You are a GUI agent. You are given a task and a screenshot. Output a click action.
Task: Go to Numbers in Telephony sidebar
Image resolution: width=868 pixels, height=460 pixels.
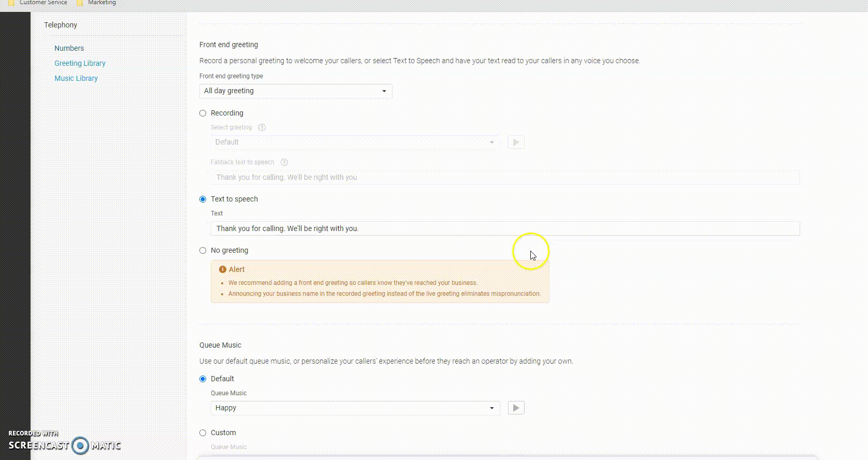pyautogui.click(x=69, y=48)
